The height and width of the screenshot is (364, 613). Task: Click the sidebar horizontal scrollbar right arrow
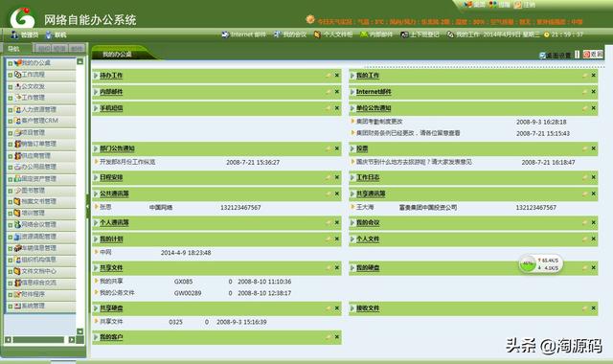(x=72, y=340)
